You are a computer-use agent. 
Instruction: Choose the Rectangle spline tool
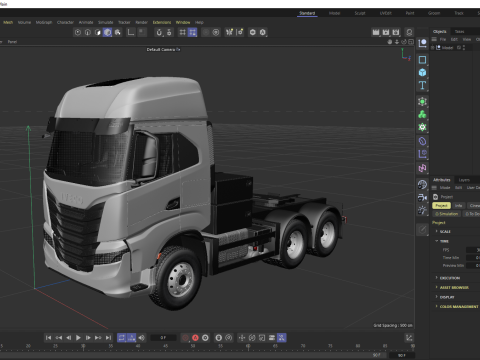coord(422,60)
